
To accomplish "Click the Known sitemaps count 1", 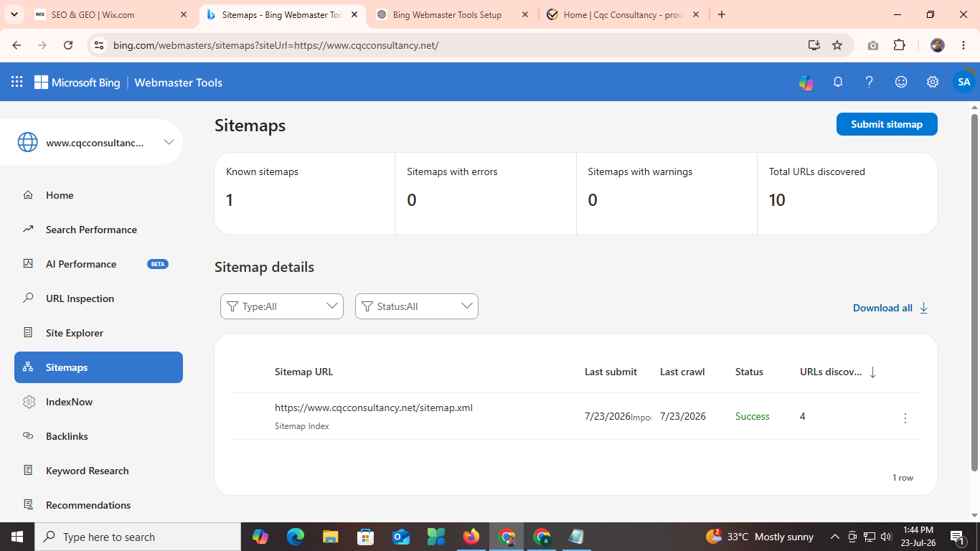I will (230, 200).
